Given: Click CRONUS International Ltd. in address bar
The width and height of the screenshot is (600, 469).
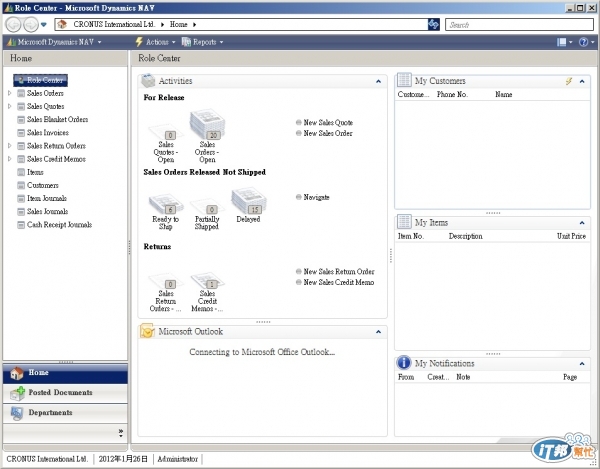Looking at the screenshot, I should tap(114, 24).
